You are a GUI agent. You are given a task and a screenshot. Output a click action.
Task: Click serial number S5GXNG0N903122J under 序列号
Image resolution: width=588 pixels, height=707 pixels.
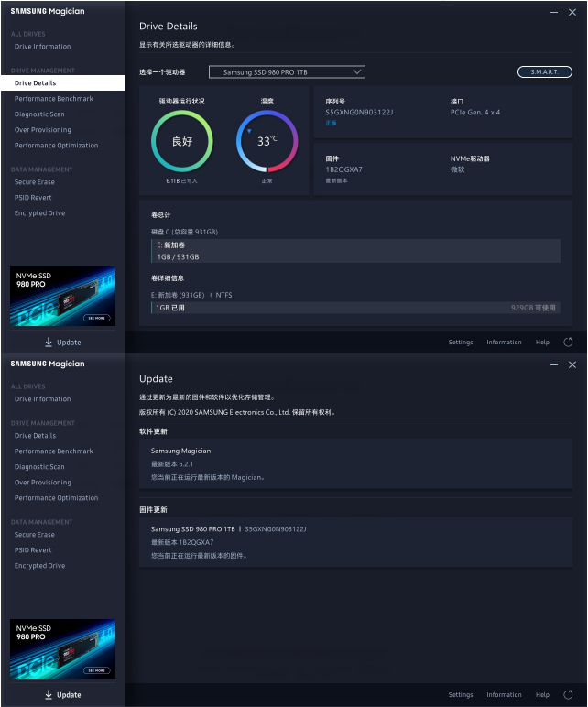pyautogui.click(x=359, y=113)
